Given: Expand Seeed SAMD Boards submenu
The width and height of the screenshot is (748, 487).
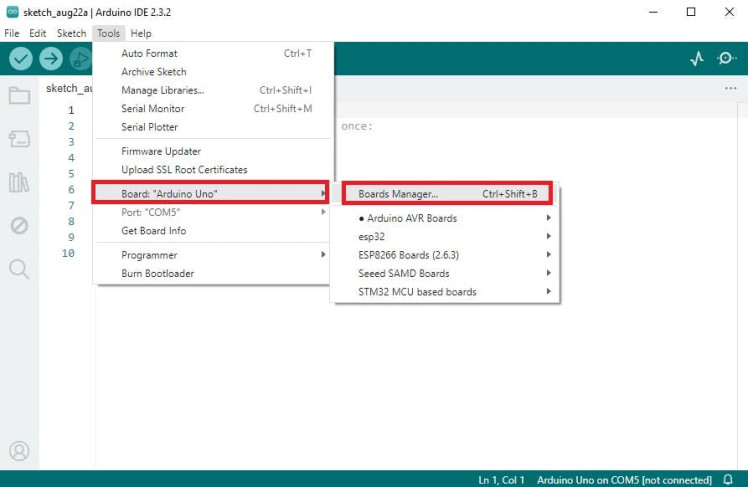Looking at the screenshot, I should point(445,273).
